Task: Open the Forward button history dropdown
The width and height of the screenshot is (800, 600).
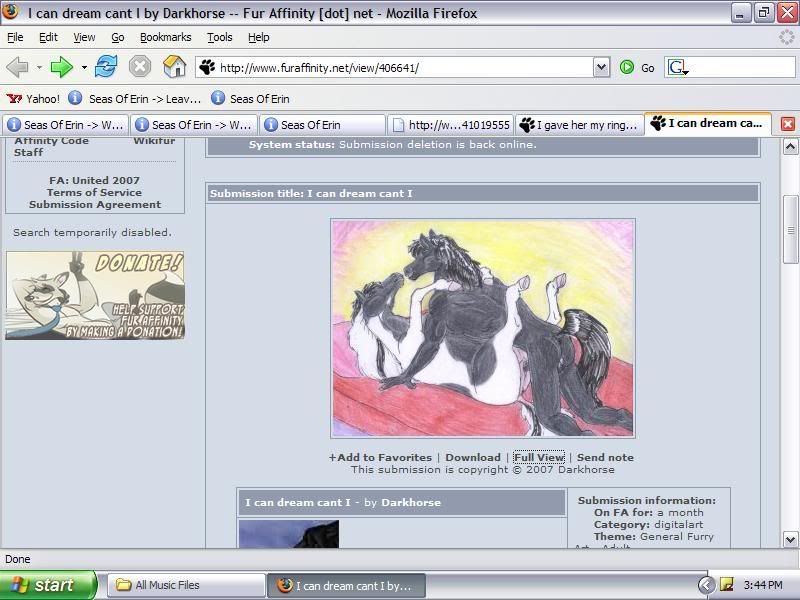Action: click(84, 68)
